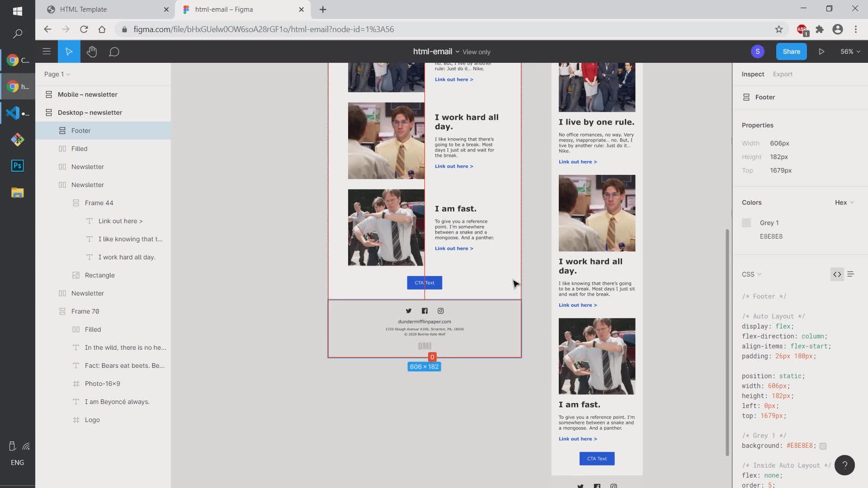Click 'Link out here' under I am fast desktop
The width and height of the screenshot is (868, 488).
click(x=454, y=249)
